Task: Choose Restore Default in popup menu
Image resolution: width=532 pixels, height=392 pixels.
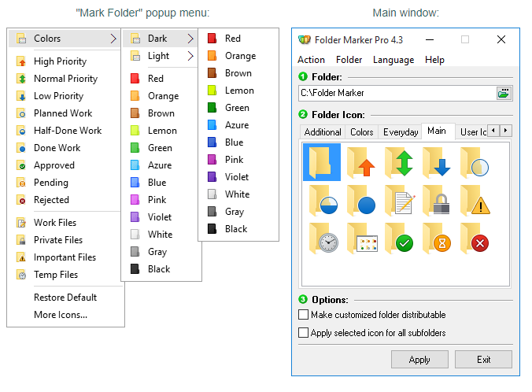Action: 65,298
